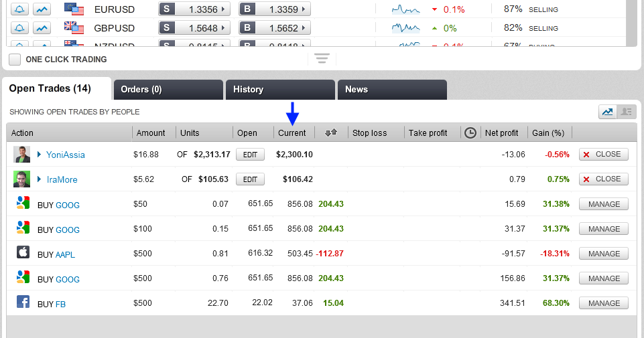Click the 87% SELLING sentiment for EURUSD

click(x=531, y=9)
